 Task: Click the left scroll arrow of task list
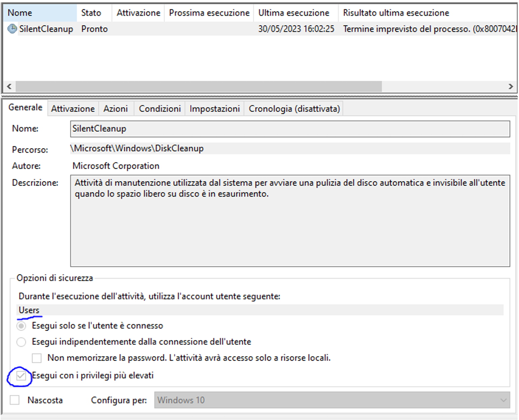pos(9,86)
